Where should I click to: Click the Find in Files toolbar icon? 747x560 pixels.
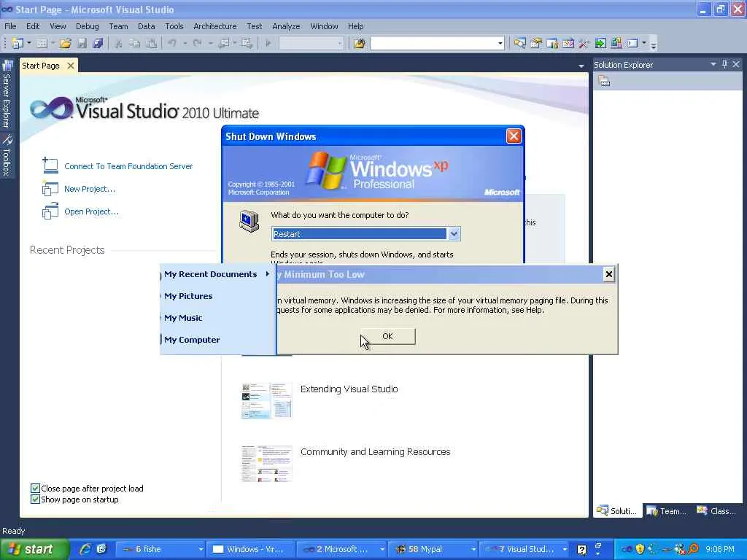tap(359, 43)
